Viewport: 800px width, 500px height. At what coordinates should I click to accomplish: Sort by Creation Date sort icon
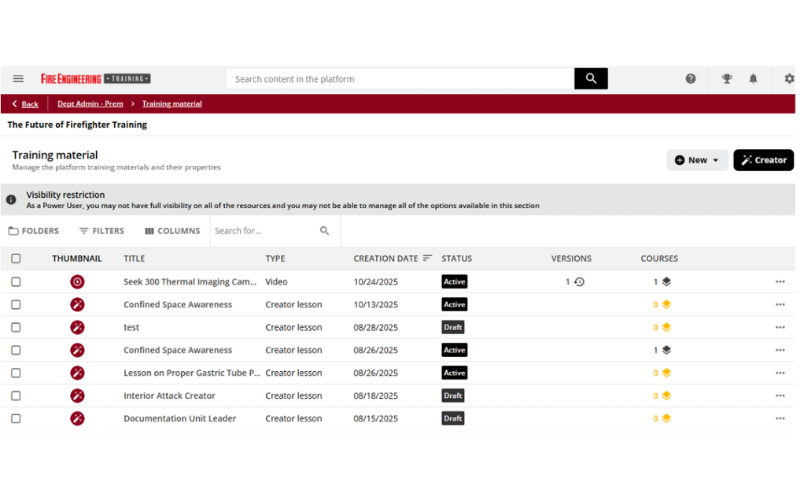tap(428, 258)
